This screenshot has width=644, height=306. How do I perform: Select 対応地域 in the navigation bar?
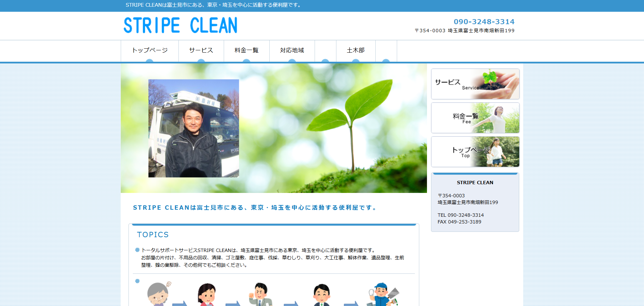292,50
